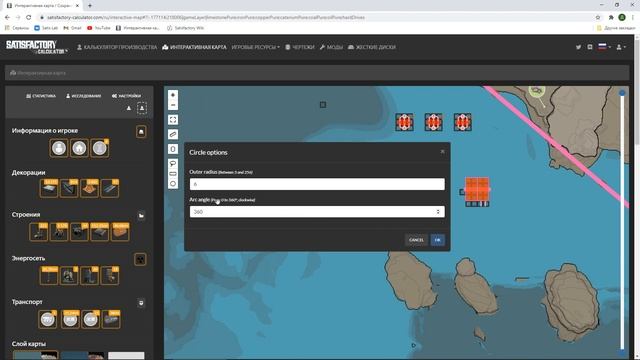Open Калькулятор производства page
This screenshot has width=640, height=360.
coord(117,47)
